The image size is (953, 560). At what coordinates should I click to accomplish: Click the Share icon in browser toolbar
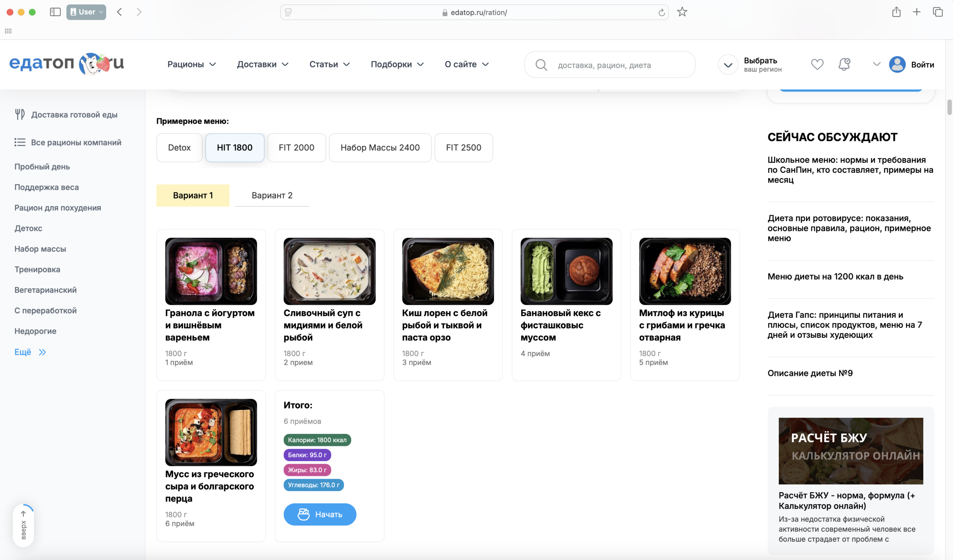coord(896,12)
